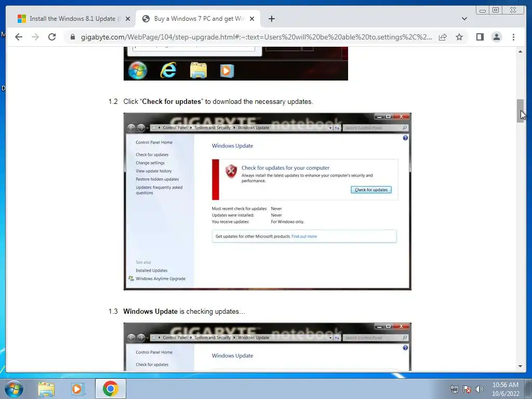Viewport: 532px width, 399px height.
Task: Click the scrollbar down arrow
Action: [x=520, y=366]
